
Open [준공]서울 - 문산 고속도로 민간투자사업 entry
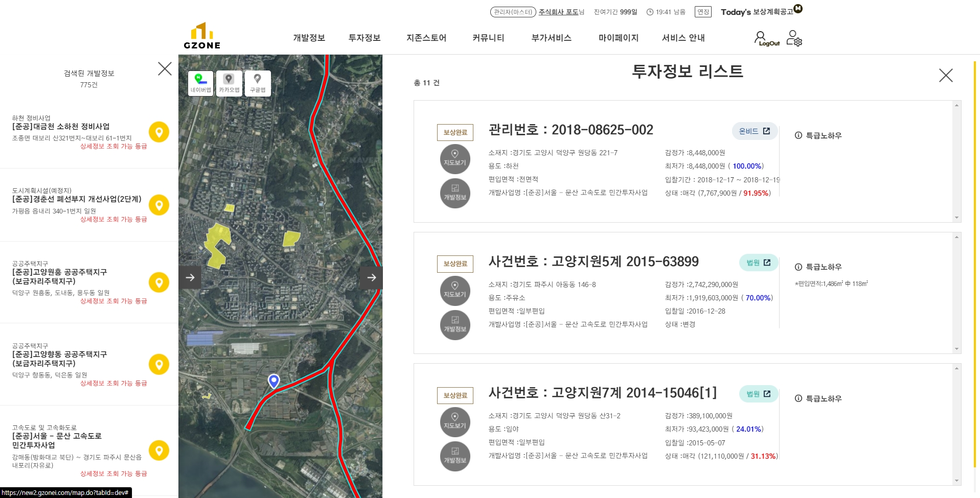[x=57, y=440]
